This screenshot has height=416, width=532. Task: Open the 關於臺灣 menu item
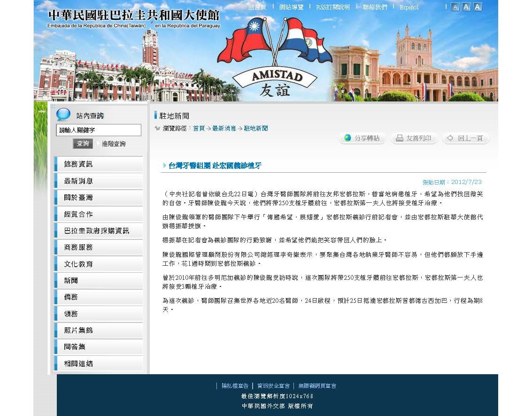(99, 198)
